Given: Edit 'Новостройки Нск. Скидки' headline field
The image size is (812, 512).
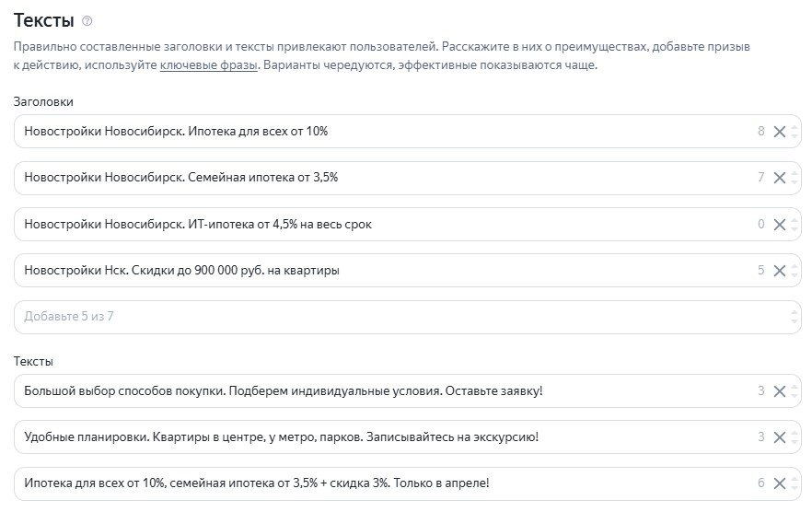Looking at the screenshot, I should click(407, 270).
